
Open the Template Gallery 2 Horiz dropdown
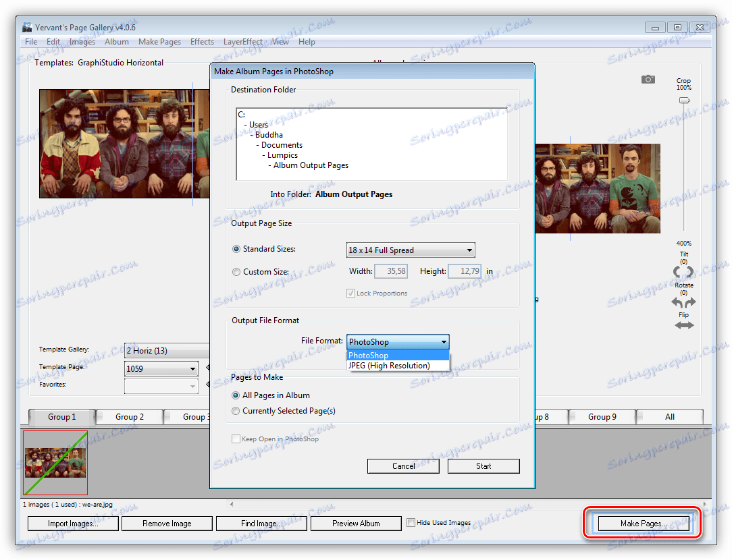167,350
